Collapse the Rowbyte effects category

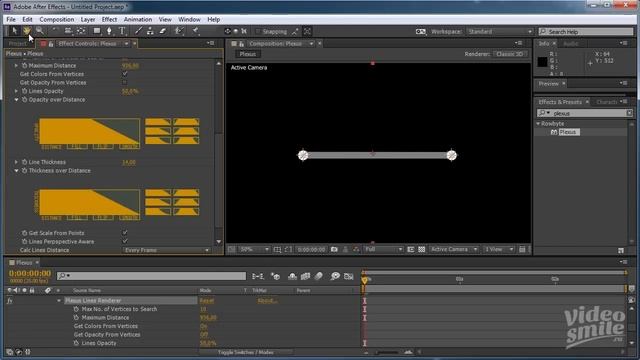pyautogui.click(x=538, y=123)
